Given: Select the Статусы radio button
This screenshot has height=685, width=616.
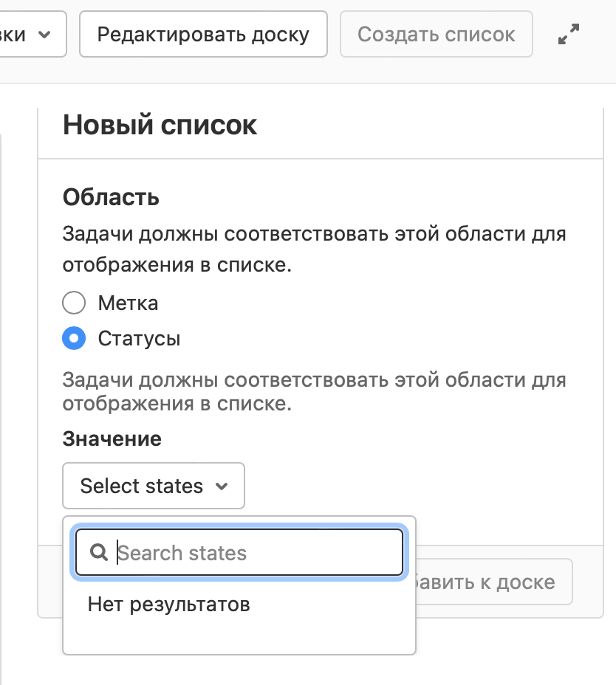Looking at the screenshot, I should tap(74, 339).
